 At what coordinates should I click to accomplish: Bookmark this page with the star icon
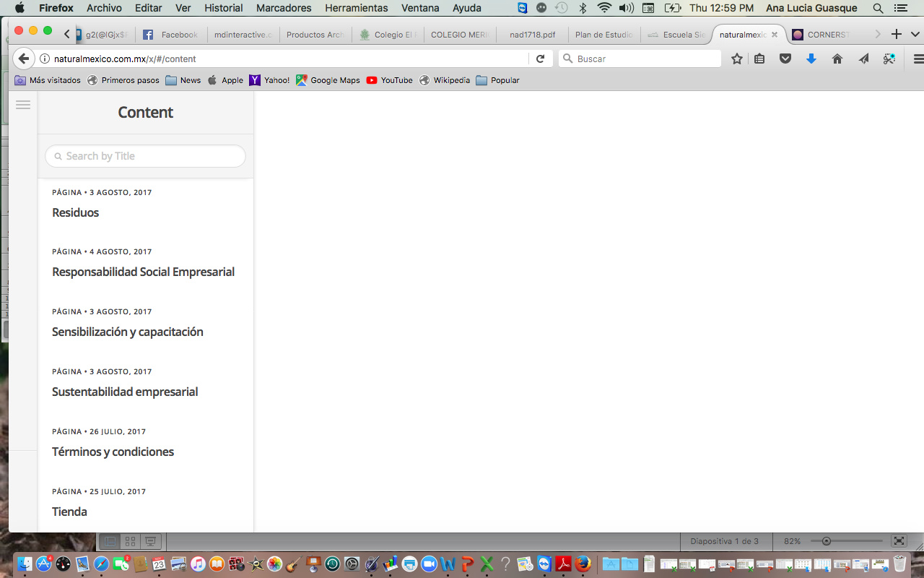coord(736,59)
